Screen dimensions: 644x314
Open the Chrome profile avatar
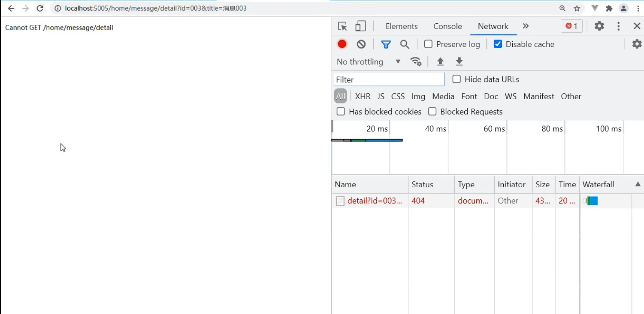coord(624,8)
